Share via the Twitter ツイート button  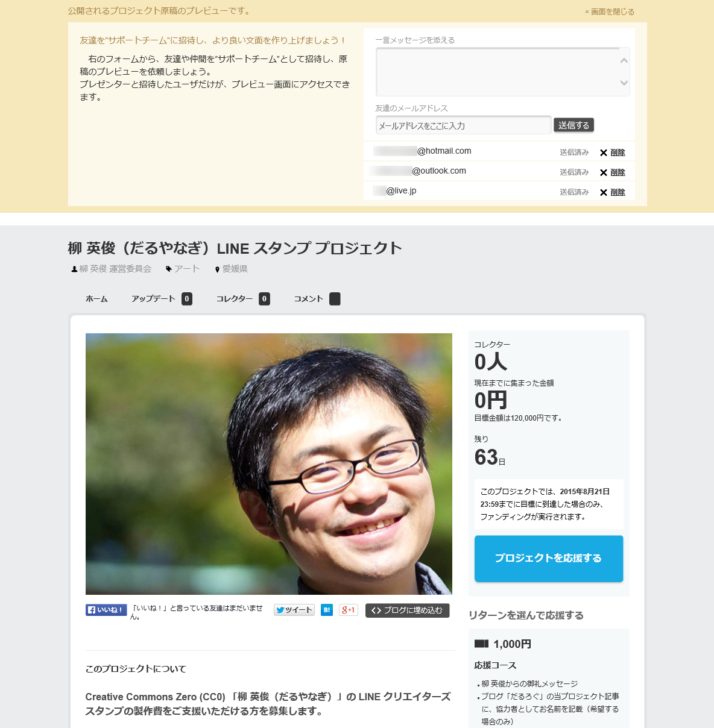click(294, 610)
